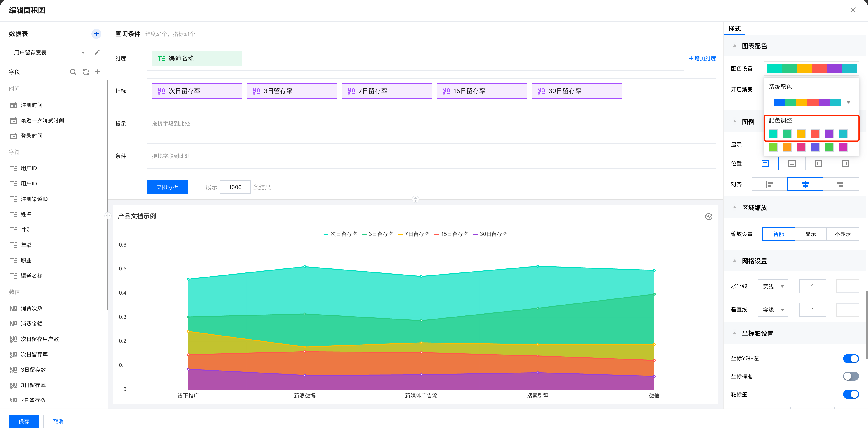Choose 不显示 for 缩放设置
The height and width of the screenshot is (432, 868).
tap(842, 234)
